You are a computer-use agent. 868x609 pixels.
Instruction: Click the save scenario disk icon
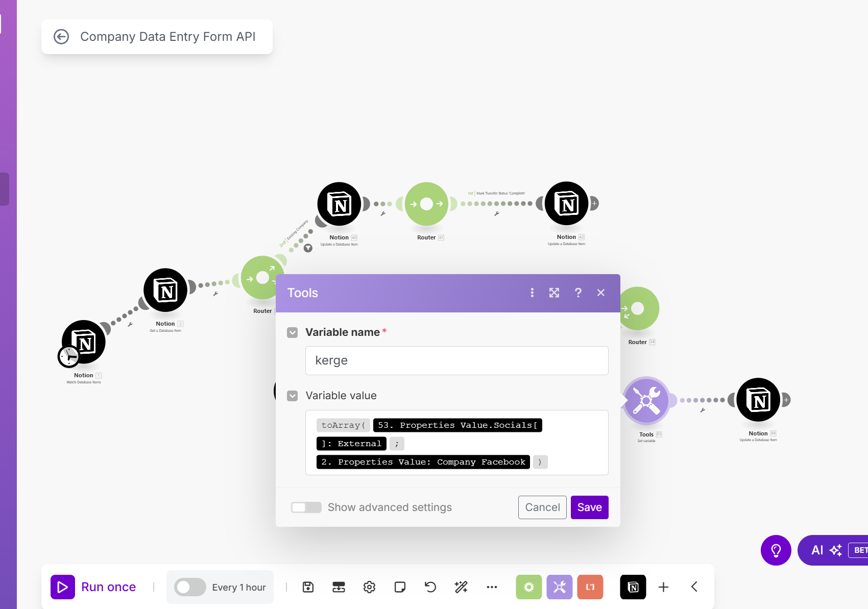[308, 587]
